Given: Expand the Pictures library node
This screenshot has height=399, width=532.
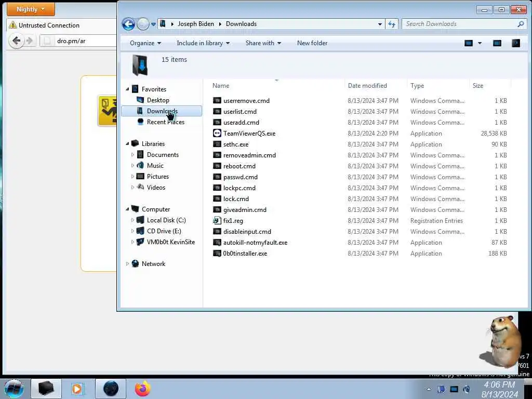Looking at the screenshot, I should 132,177.
